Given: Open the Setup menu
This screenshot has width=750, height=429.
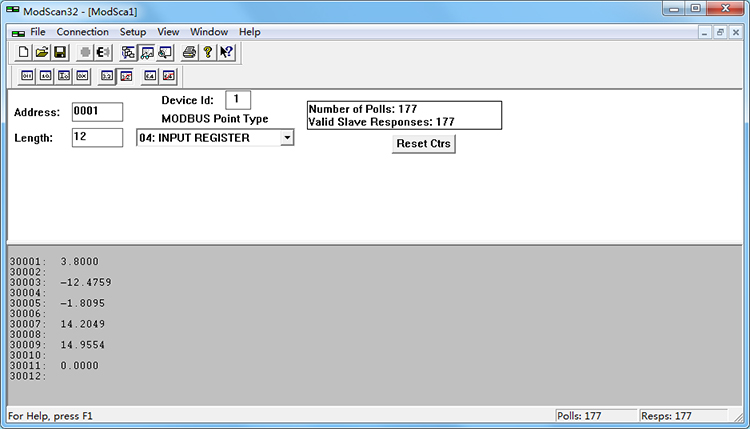Looking at the screenshot, I should [x=133, y=32].
